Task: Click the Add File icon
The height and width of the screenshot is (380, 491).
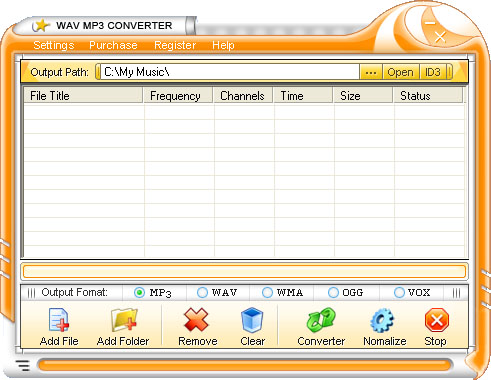Action: pyautogui.click(x=59, y=320)
